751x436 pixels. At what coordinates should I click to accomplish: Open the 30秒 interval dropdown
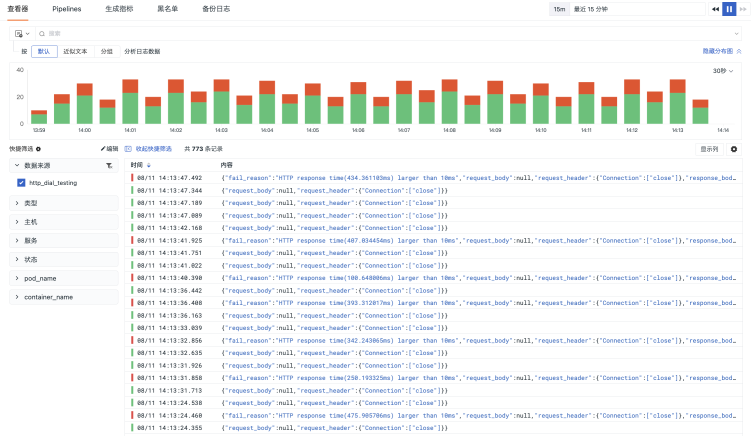(721, 71)
